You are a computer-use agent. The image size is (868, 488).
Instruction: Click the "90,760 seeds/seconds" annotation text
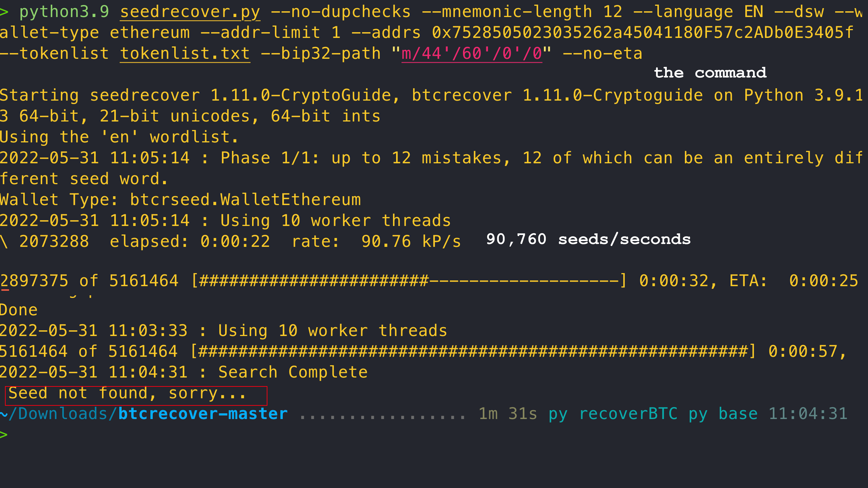point(588,239)
